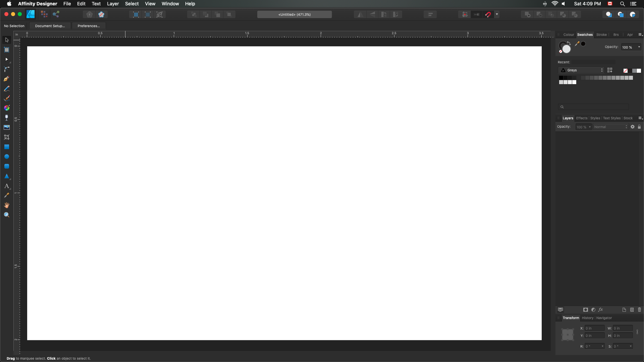Switch to the Effects tab
644x362 pixels.
[582, 118]
